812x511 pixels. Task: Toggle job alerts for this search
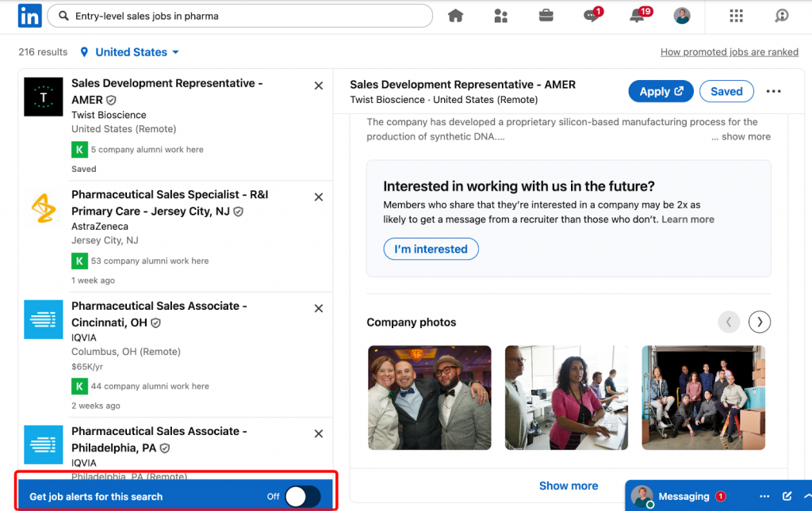pyautogui.click(x=303, y=497)
